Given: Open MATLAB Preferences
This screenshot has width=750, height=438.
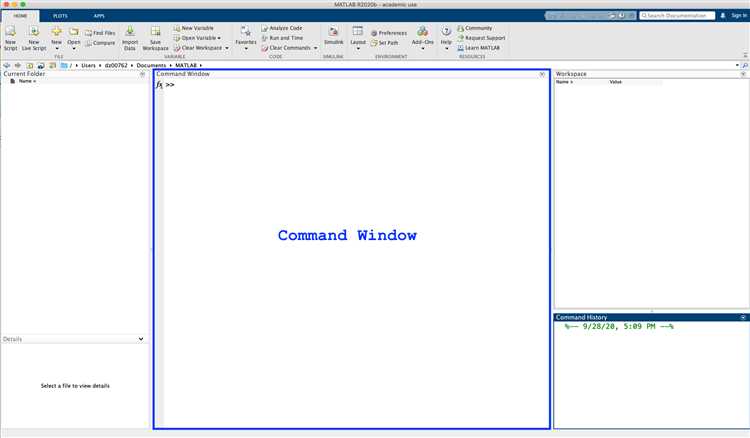Looking at the screenshot, I should pyautogui.click(x=388, y=33).
